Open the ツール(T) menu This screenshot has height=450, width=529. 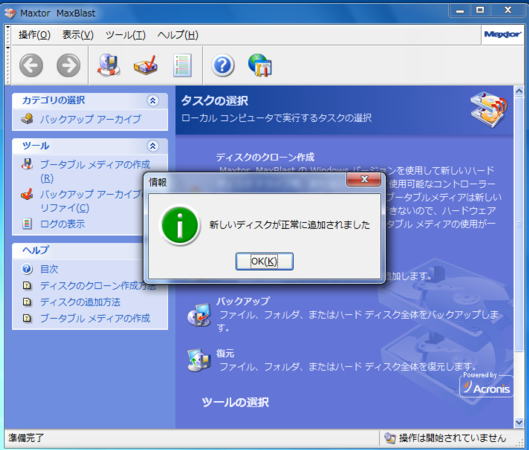[126, 35]
